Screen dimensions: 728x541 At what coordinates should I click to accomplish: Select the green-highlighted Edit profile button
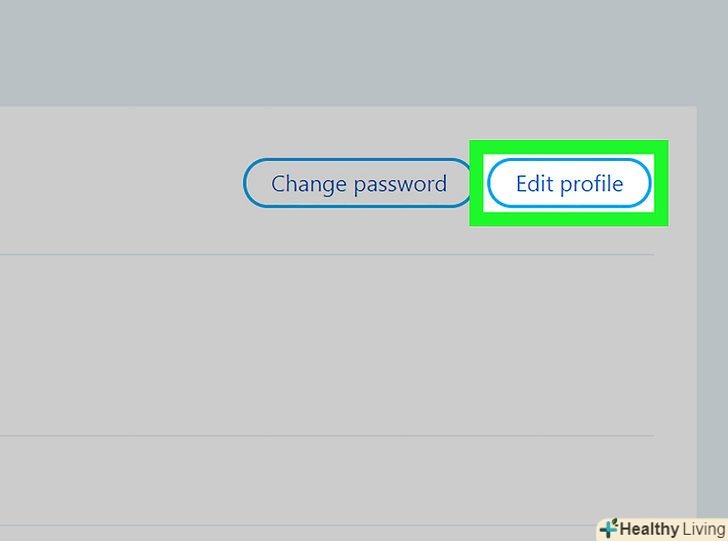(569, 184)
